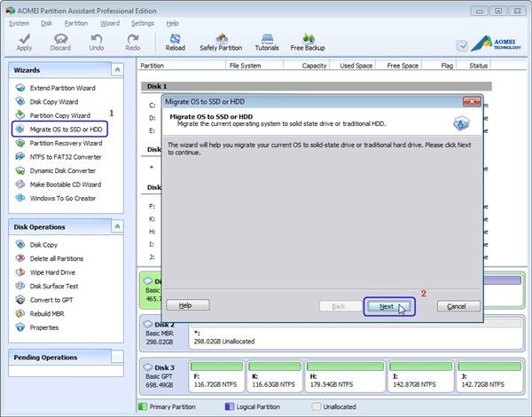This screenshot has width=532, height=417.
Task: Select the F: 116.72GB NTFS partition block
Action: (216, 376)
